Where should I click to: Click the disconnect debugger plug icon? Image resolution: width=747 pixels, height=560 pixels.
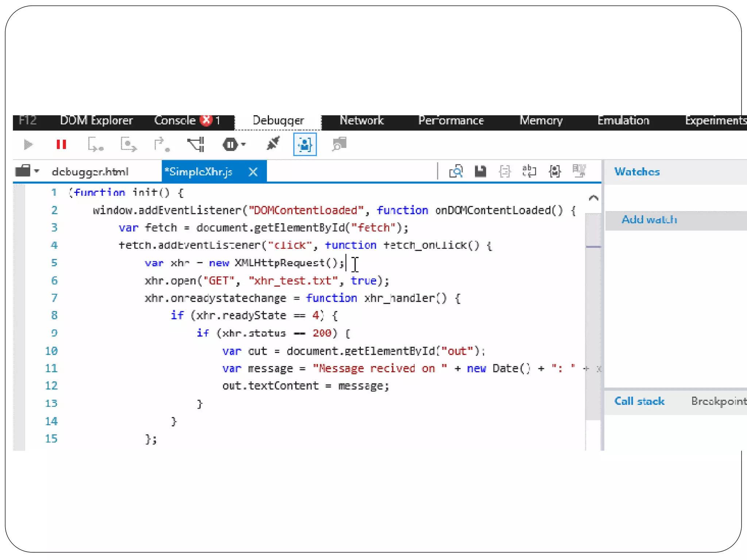pyautogui.click(x=273, y=144)
